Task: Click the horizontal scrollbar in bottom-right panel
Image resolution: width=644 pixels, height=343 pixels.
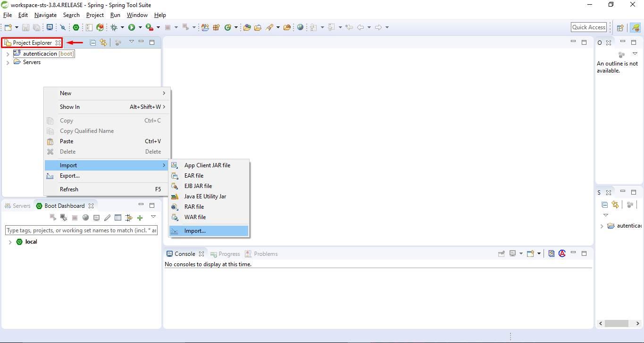Action: click(x=616, y=324)
